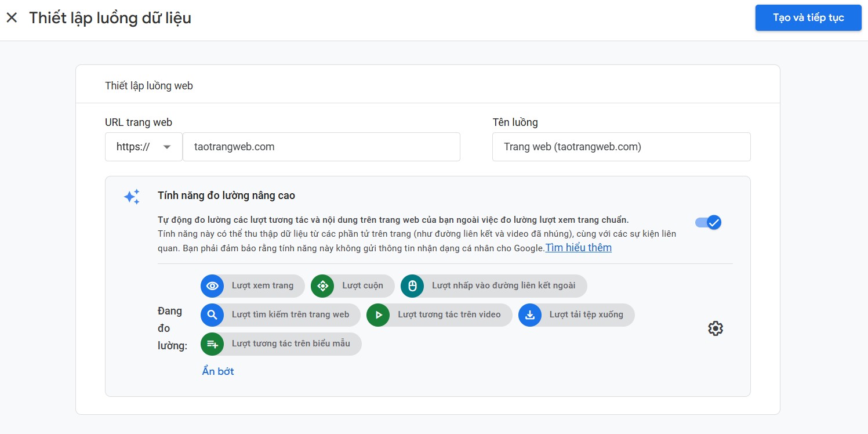Viewport: 868px width, 434px height.
Task: Open the https:// protocol dropdown
Action: [x=143, y=147]
